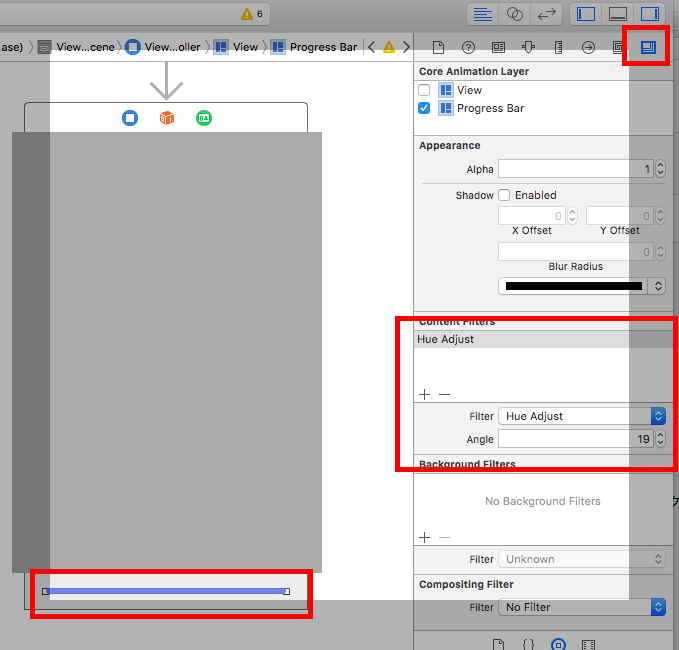This screenshot has height=650, width=679.
Task: Click the View...oller jump bar item
Action: (163, 47)
